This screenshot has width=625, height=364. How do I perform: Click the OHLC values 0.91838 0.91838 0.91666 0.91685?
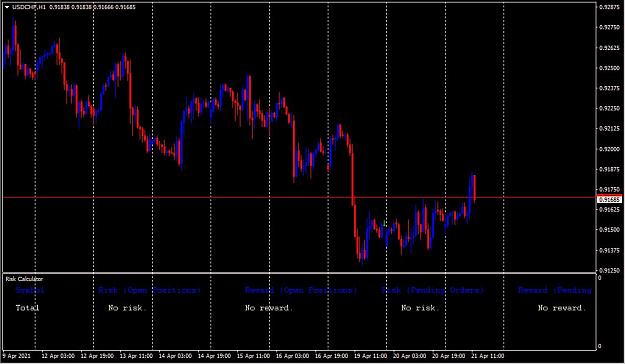[92, 7]
